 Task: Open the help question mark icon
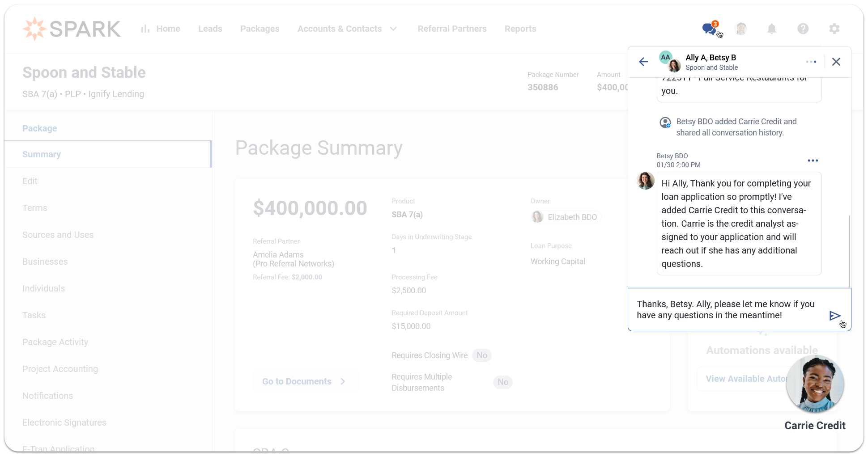(x=803, y=29)
